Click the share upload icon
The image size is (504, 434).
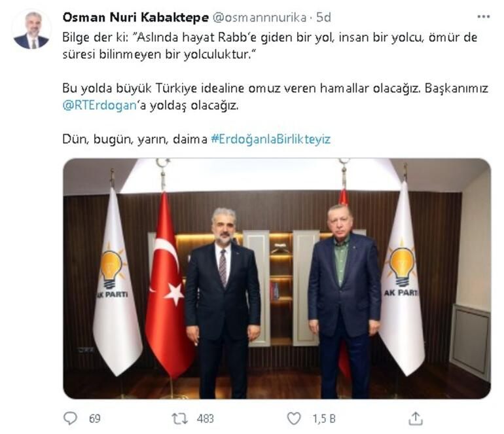coord(415,418)
